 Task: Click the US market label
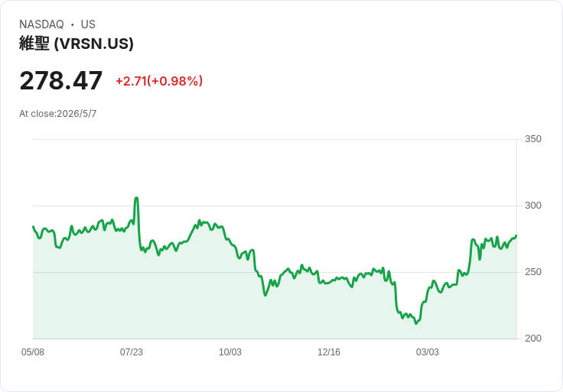[88, 24]
